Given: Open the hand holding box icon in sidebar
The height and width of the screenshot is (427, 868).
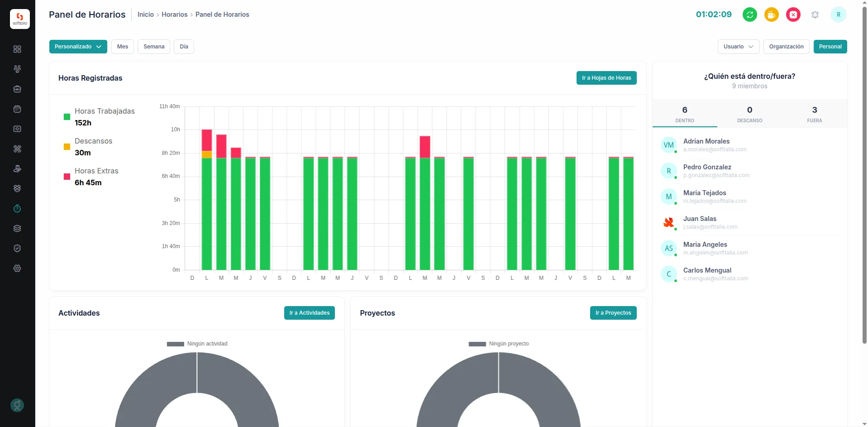Looking at the screenshot, I should click(17, 168).
